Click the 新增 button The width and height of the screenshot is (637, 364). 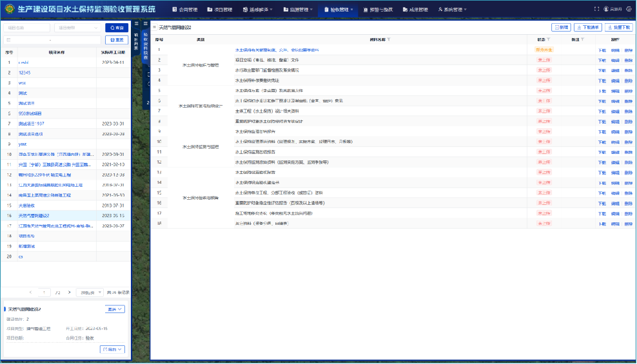tap(562, 28)
